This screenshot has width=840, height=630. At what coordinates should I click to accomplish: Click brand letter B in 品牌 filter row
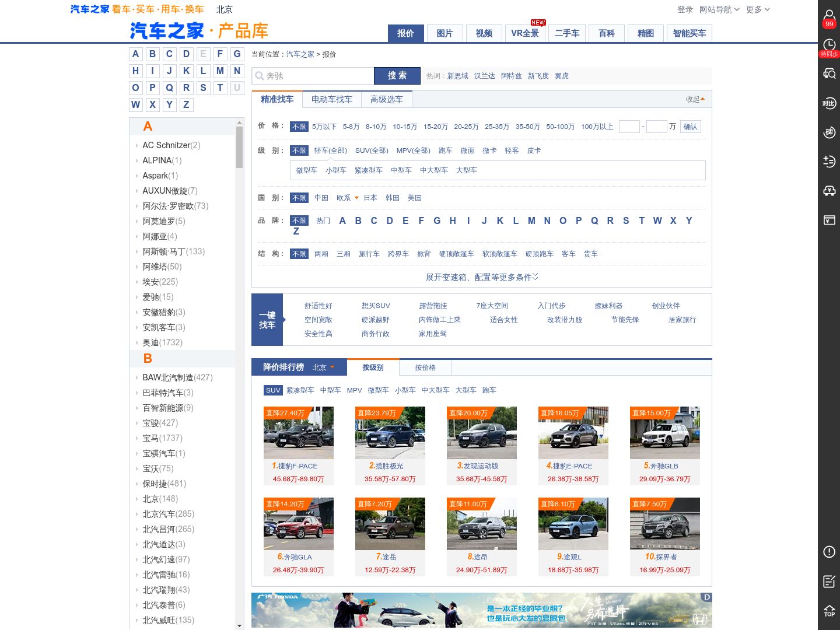coord(358,220)
